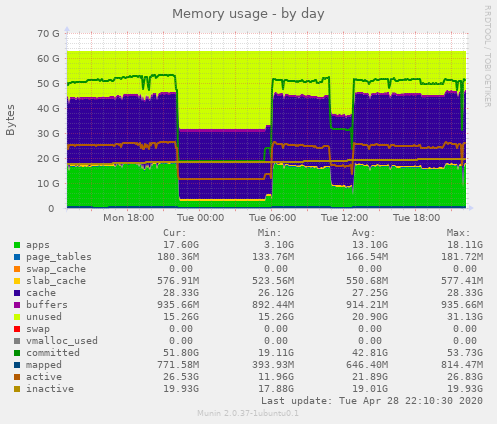The width and height of the screenshot is (497, 424).
Task: Click unused max value 31.13G
Action: [465, 317]
